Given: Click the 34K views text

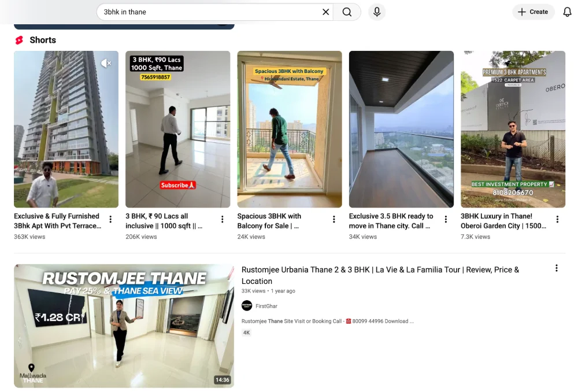Looking at the screenshot, I should 363,236.
